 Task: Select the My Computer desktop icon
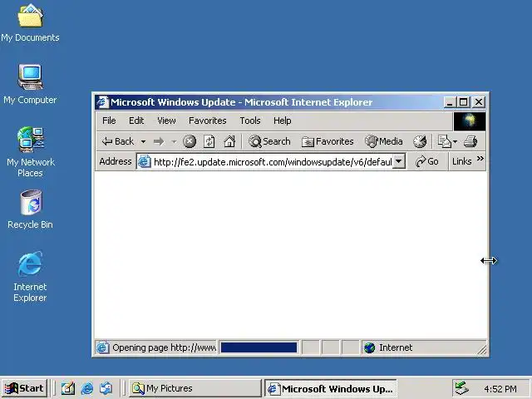pos(30,85)
